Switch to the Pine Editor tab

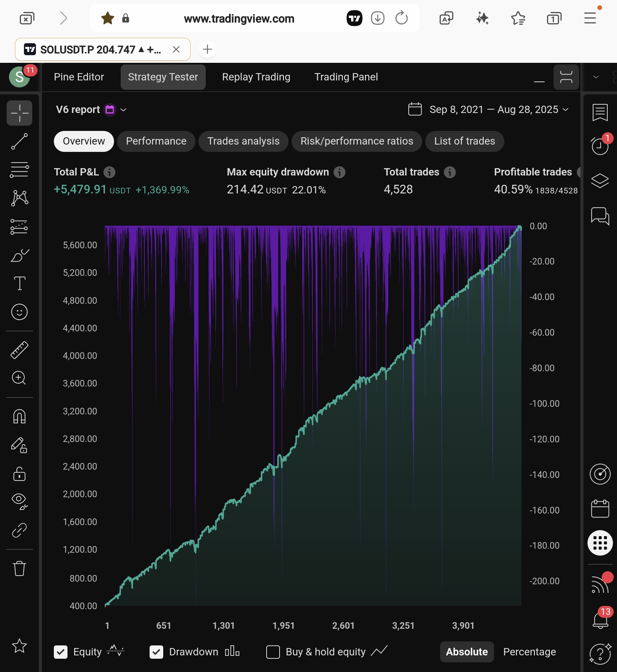[x=79, y=77]
